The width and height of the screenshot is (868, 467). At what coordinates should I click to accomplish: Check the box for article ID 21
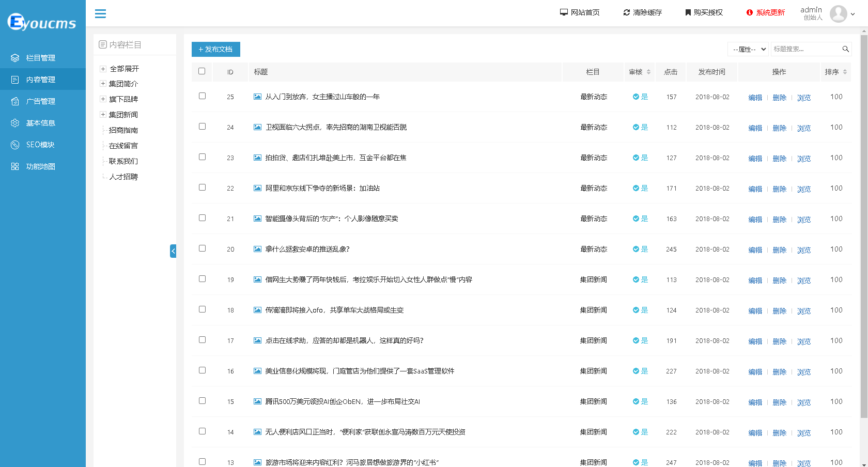click(202, 218)
